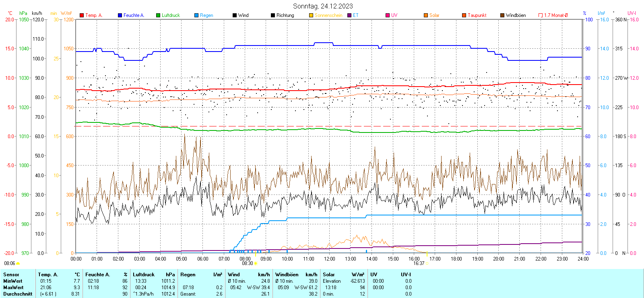Click the blue Feuchte A. legend square
Screen dimensions: 644x298
120,15
